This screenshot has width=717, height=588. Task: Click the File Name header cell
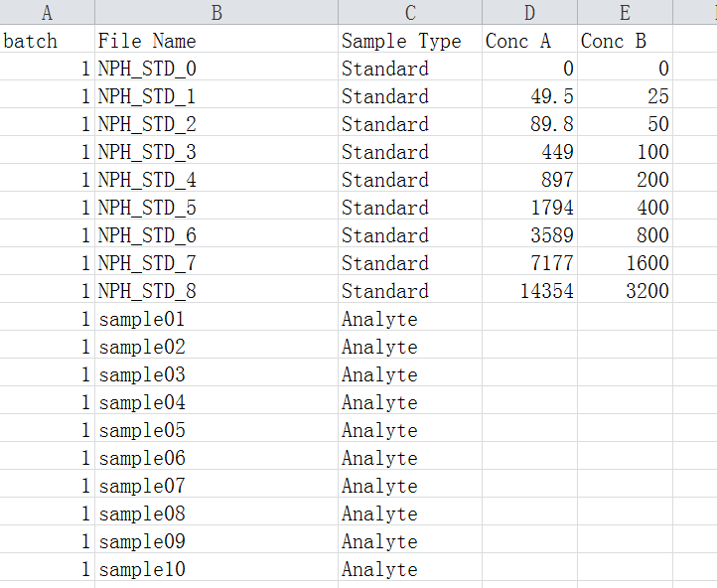pyautogui.click(x=216, y=41)
